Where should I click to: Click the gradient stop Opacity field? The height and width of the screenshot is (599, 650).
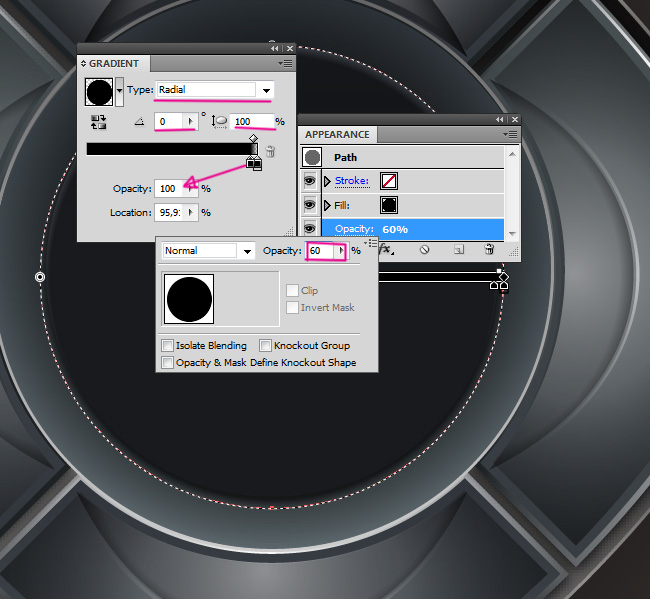169,189
